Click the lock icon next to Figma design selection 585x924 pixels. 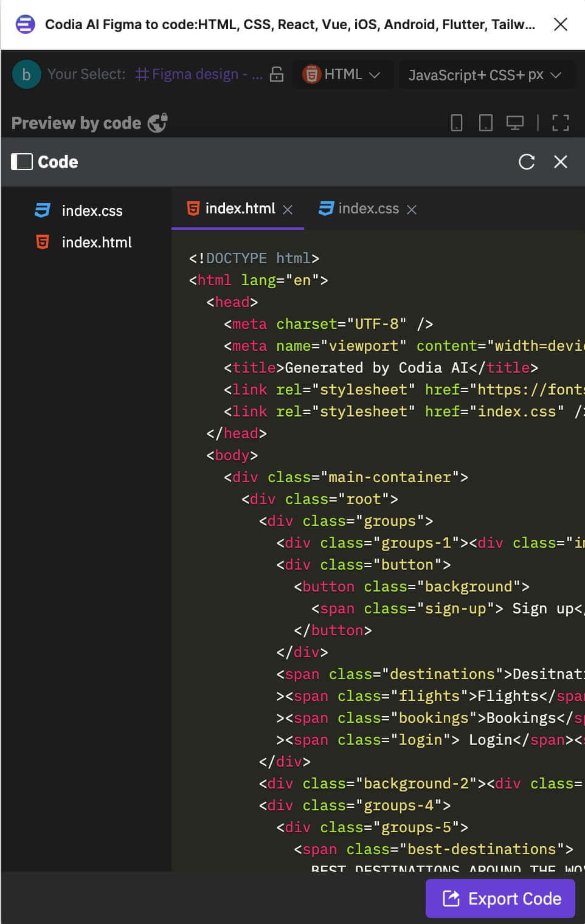coord(276,74)
